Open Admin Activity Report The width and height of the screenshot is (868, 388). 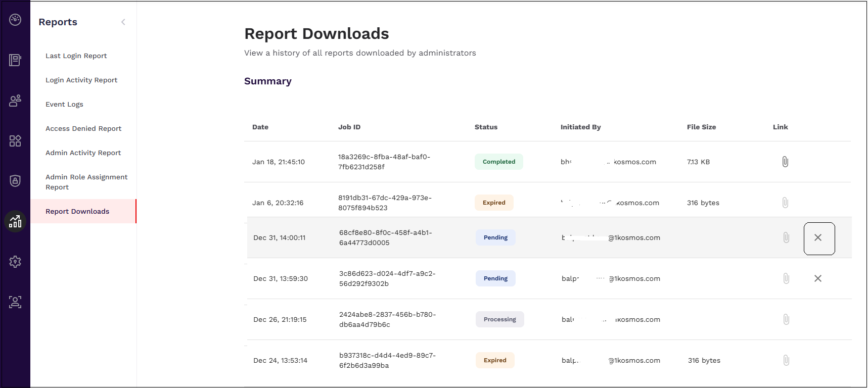[x=83, y=153]
